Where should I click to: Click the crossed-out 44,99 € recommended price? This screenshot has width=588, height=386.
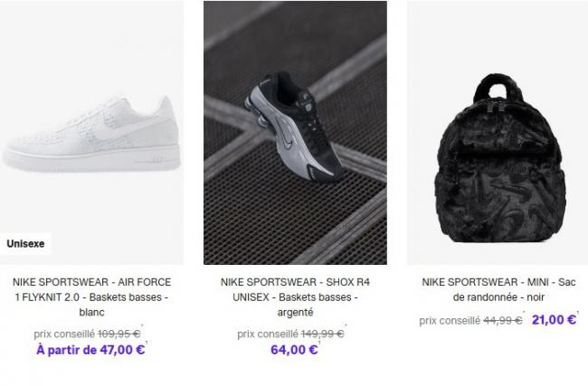pos(502,320)
